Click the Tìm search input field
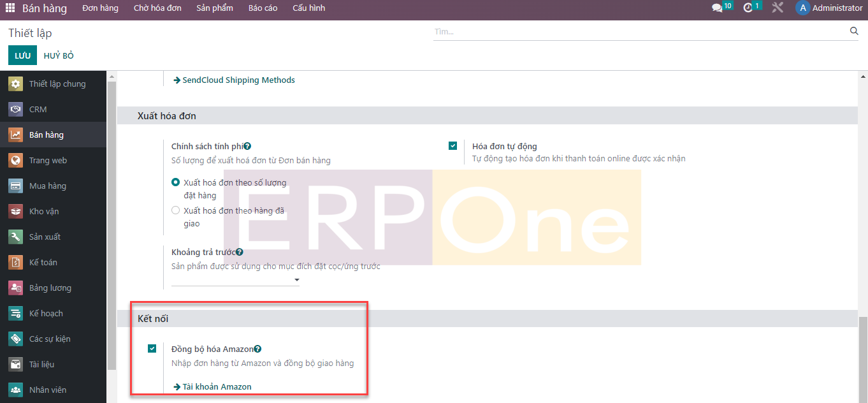 [x=637, y=31]
